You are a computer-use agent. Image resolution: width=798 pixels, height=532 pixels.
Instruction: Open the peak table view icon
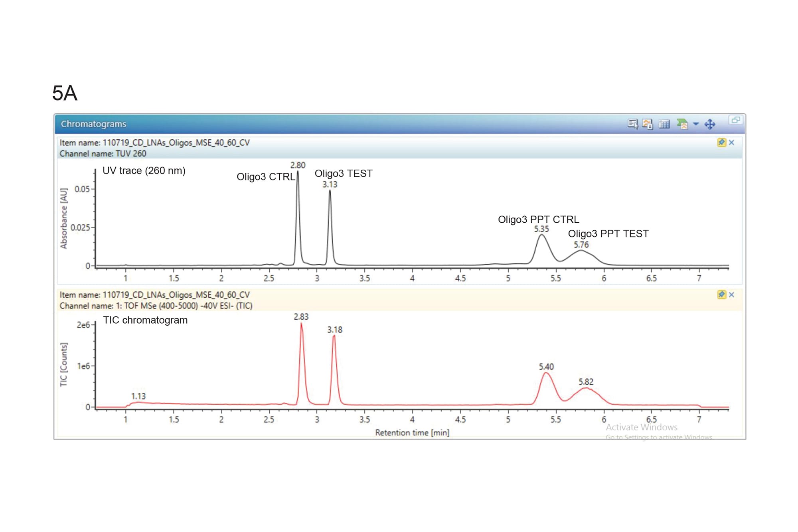pos(664,124)
